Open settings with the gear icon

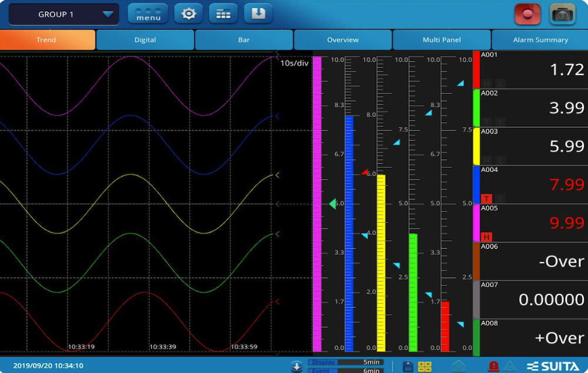point(188,14)
